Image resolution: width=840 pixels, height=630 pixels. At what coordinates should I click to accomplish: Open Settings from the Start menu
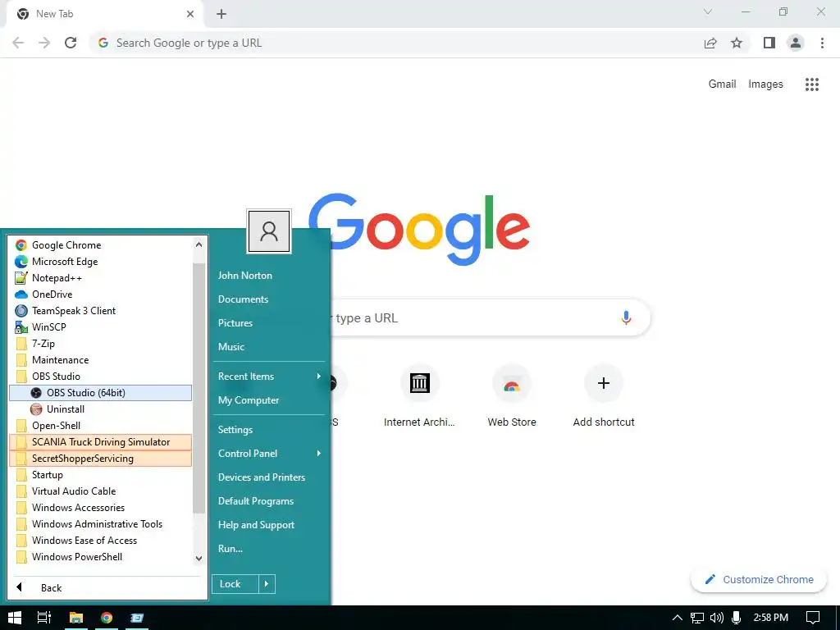coord(269,430)
